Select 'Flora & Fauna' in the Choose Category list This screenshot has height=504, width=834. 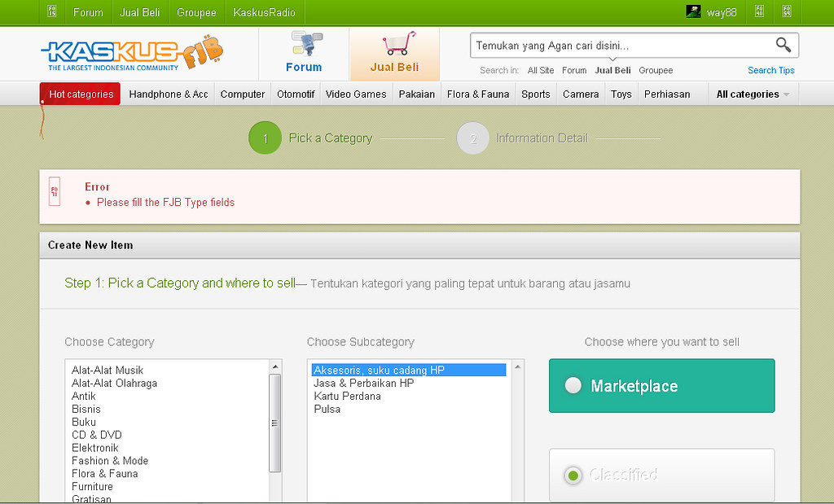[105, 473]
